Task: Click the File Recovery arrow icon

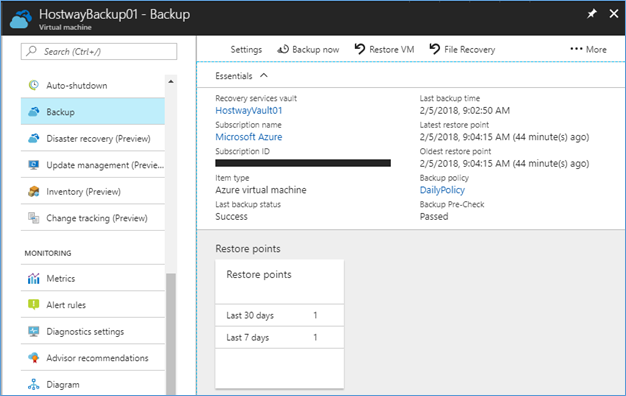Action: pos(435,49)
